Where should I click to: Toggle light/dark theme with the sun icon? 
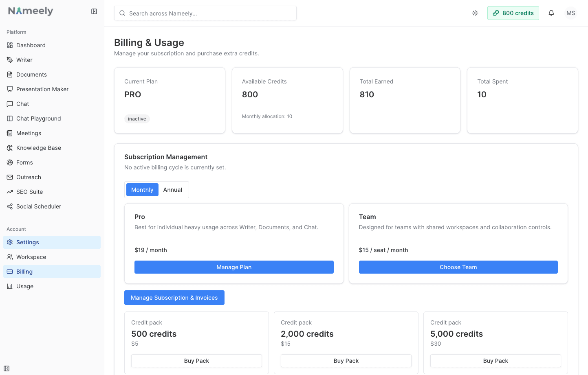(475, 13)
